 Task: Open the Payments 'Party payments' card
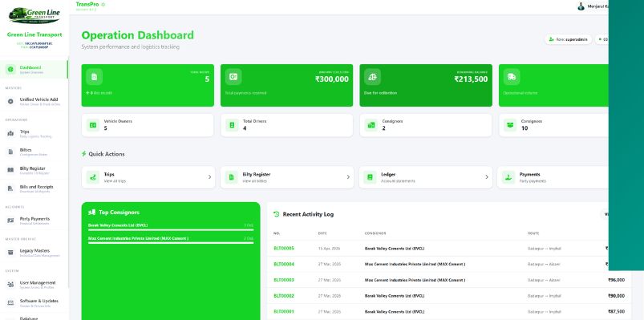point(553,177)
